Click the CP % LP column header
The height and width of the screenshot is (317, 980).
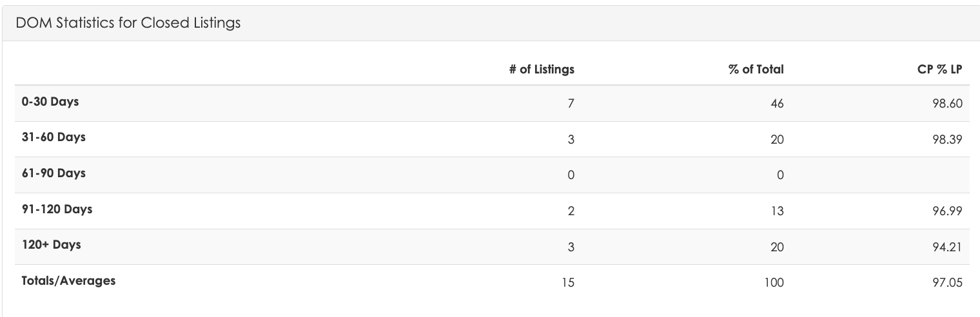939,70
